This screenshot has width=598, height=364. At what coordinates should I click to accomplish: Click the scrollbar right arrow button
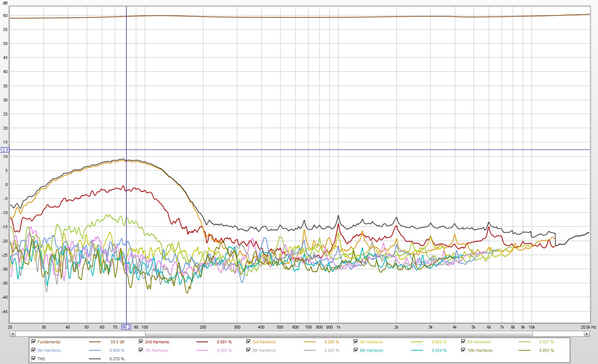[587, 334]
